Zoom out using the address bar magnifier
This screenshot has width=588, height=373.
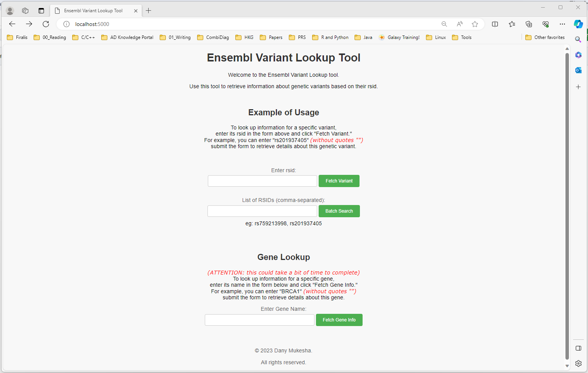pos(444,24)
